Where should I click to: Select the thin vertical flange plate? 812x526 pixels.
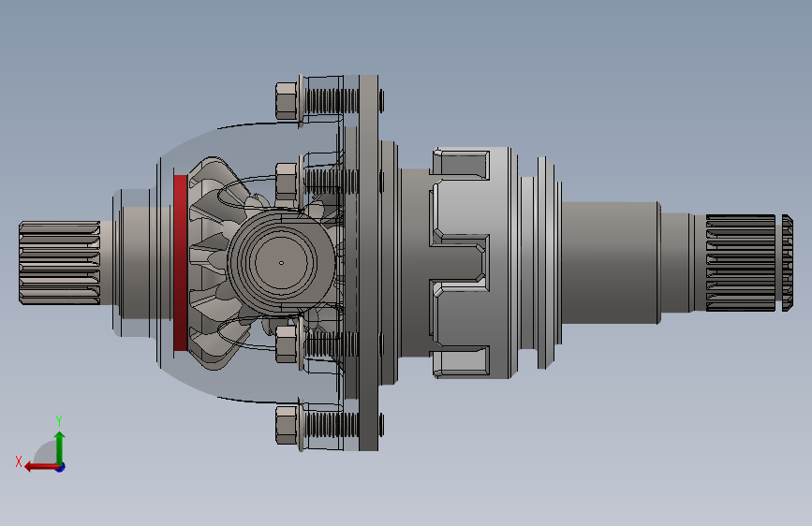[x=368, y=263]
